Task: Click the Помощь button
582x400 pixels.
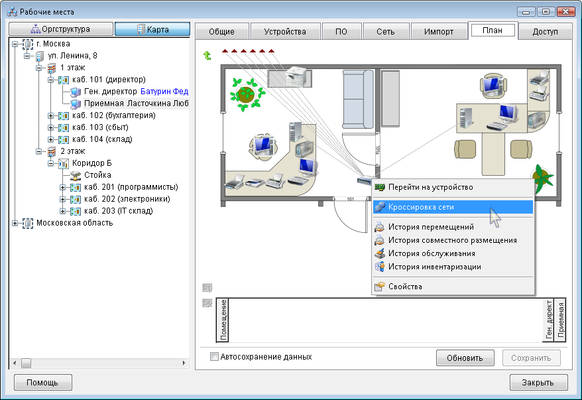Action: (43, 382)
